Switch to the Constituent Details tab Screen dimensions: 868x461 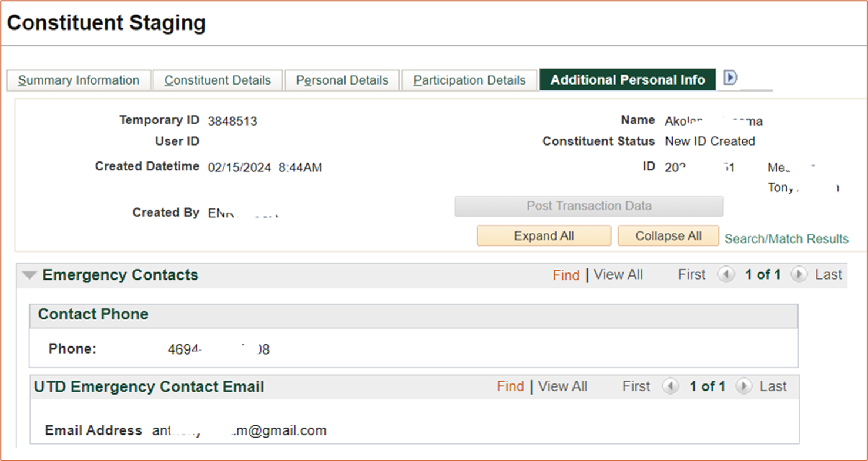(x=217, y=80)
